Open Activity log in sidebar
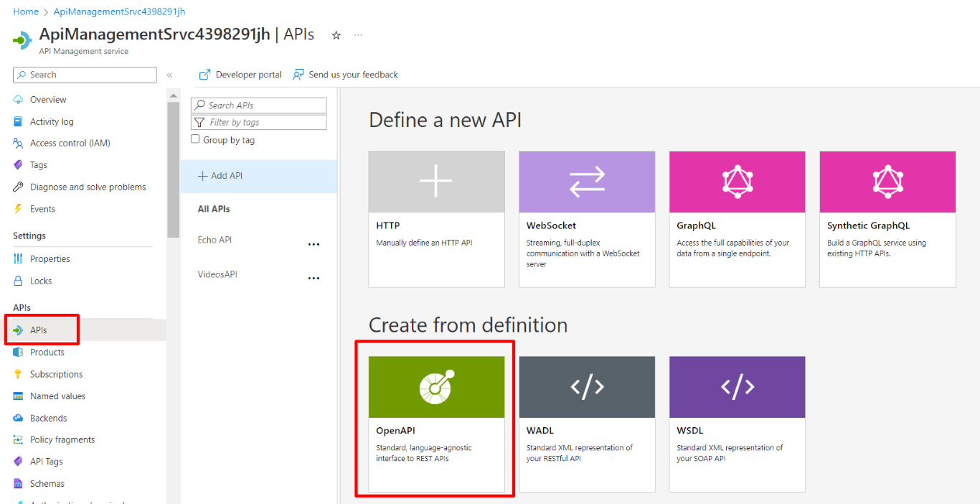 pos(52,121)
